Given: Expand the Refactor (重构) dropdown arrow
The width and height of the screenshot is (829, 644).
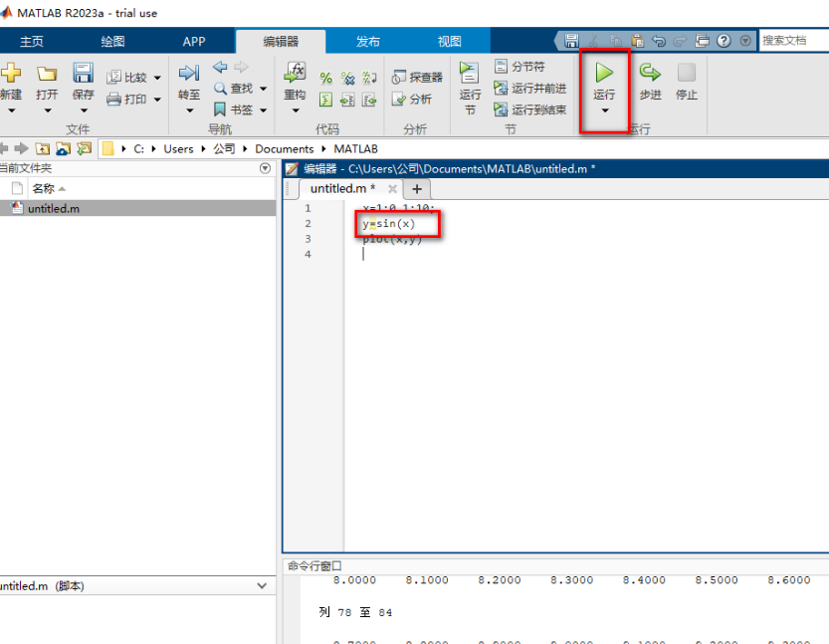Looking at the screenshot, I should 296,110.
